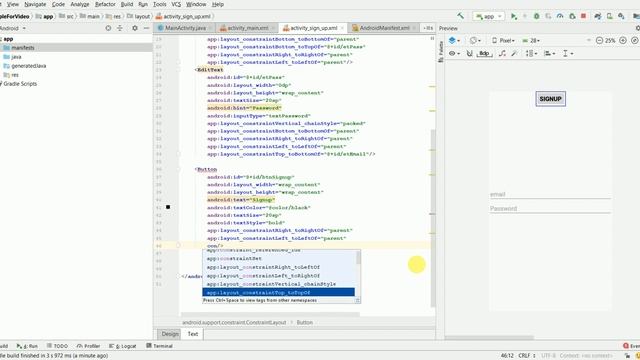Click the black color swatch in gutter
This screenshot has width=640, height=360.
click(x=168, y=207)
